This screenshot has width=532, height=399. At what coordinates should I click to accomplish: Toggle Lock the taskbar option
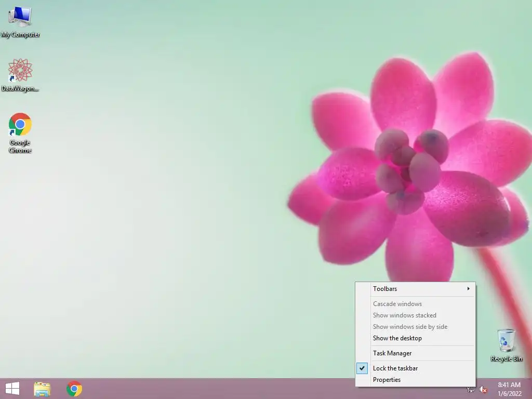point(416,368)
